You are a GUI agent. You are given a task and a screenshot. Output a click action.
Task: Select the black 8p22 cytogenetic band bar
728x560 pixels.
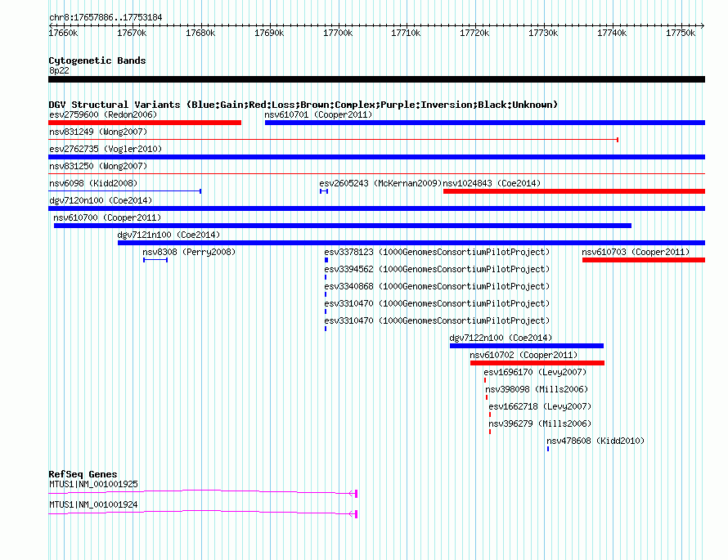click(376, 79)
